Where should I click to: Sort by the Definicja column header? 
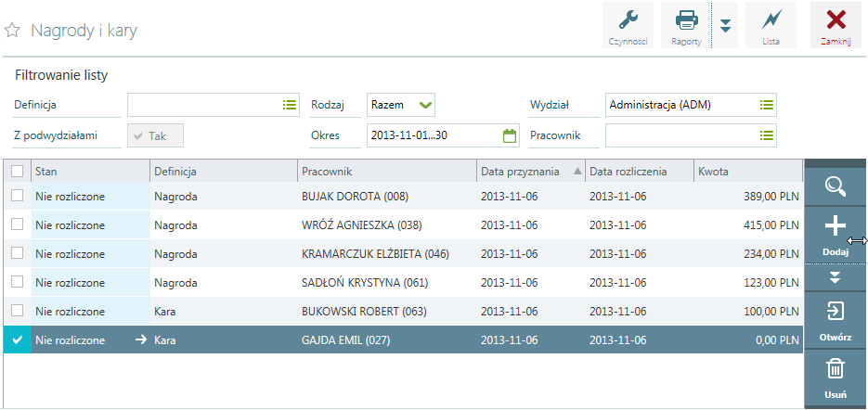coord(224,172)
